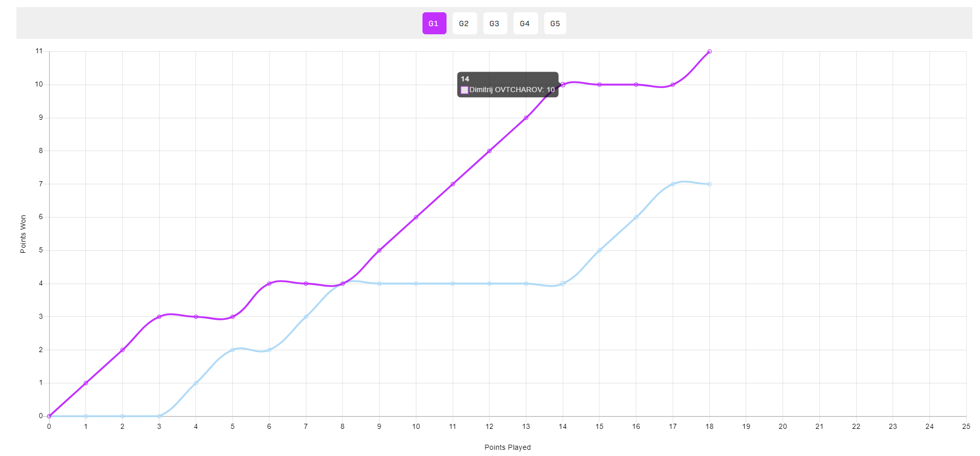Click the "Points Won" vertical axis title
The image size is (980, 456).
(23, 234)
